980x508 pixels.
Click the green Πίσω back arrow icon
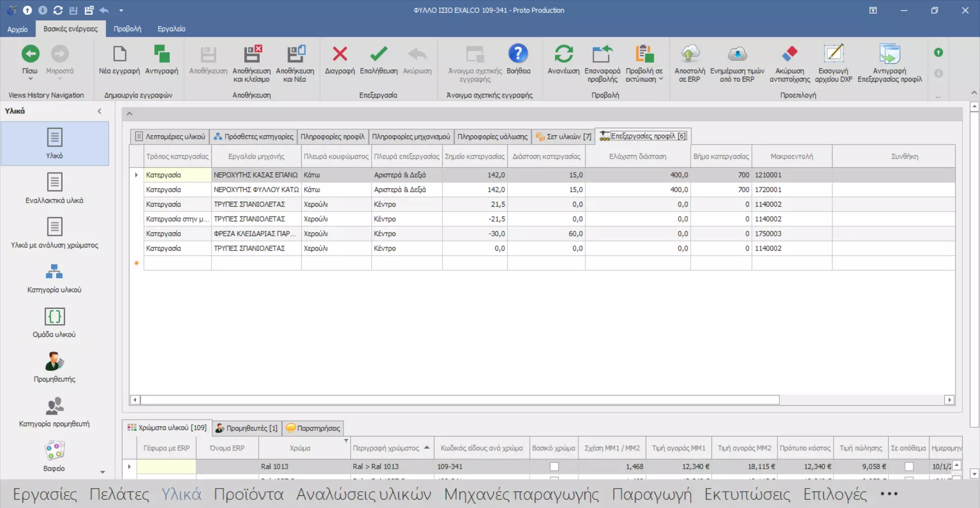(30, 54)
